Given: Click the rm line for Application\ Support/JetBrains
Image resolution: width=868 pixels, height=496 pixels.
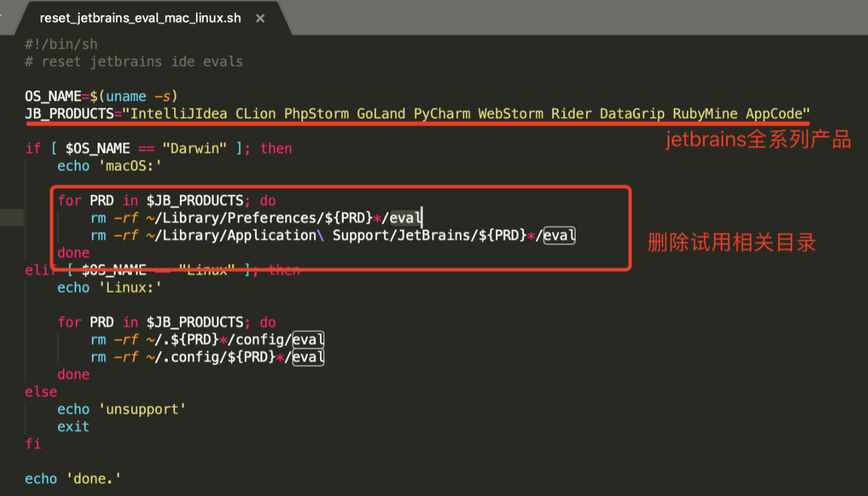Looking at the screenshot, I should [333, 235].
